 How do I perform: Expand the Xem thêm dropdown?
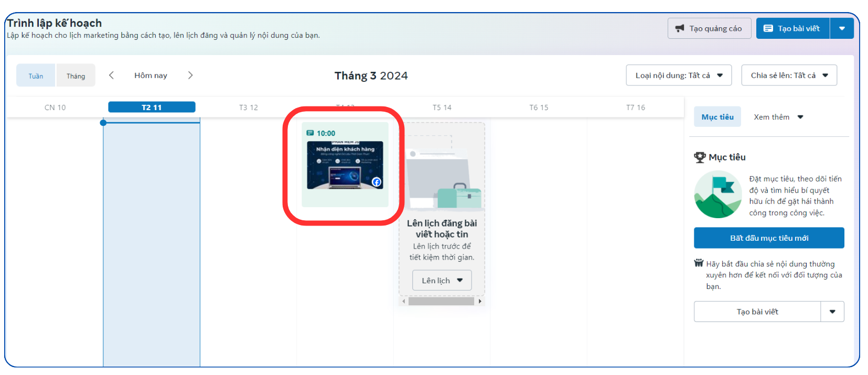click(779, 117)
